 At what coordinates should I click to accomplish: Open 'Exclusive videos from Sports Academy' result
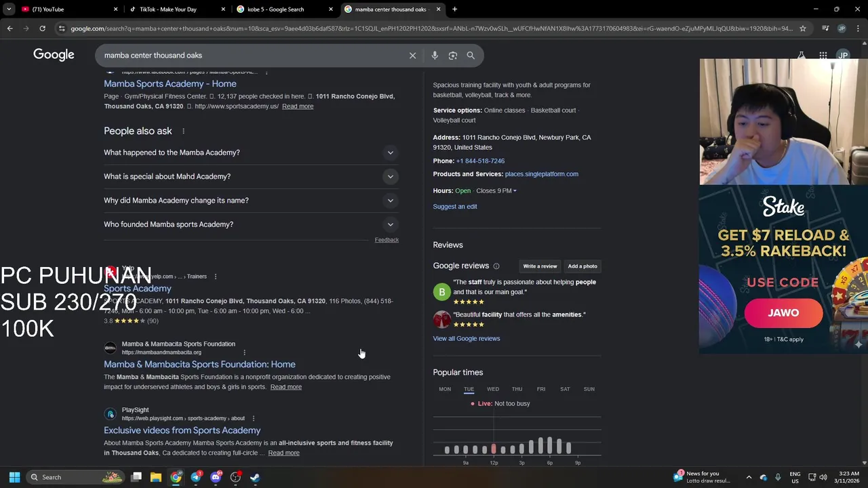pyautogui.click(x=182, y=430)
